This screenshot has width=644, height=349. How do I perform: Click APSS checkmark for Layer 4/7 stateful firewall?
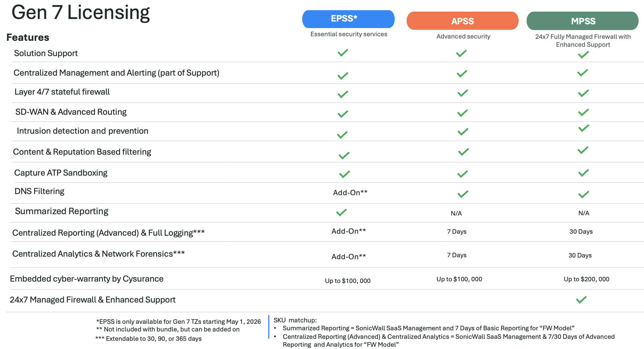click(463, 93)
